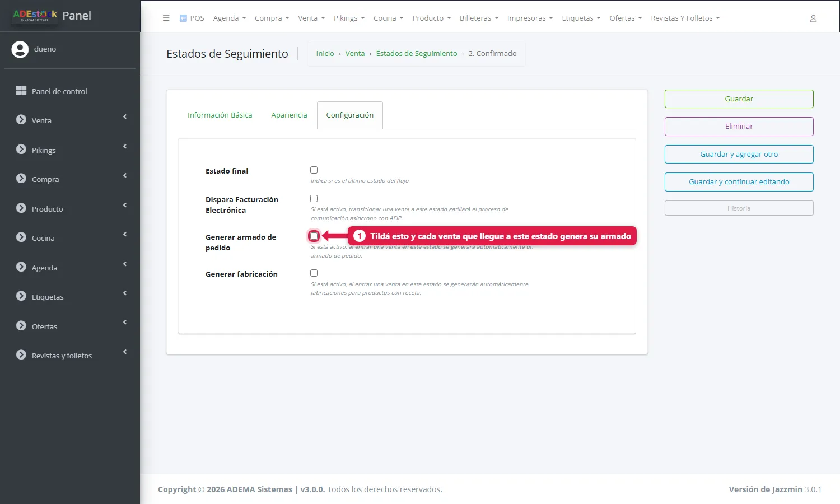Expand the Producto sidebar chevron
The image size is (840, 504).
point(125,206)
